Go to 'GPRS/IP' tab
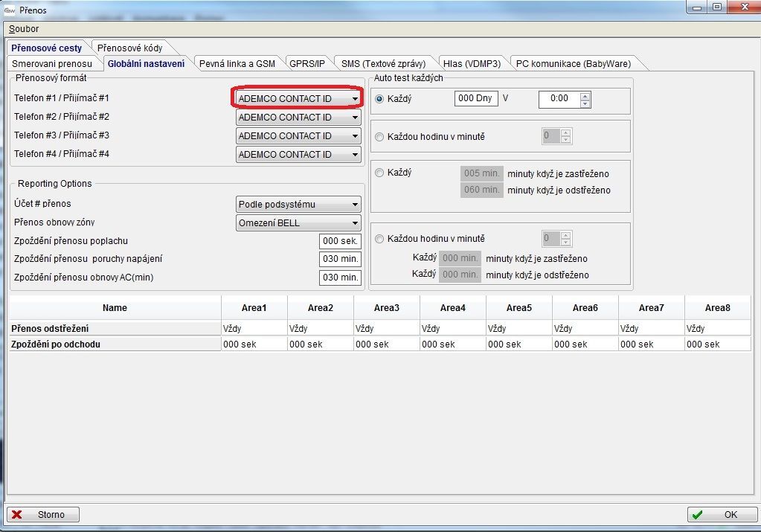761x532 pixels. coord(307,64)
